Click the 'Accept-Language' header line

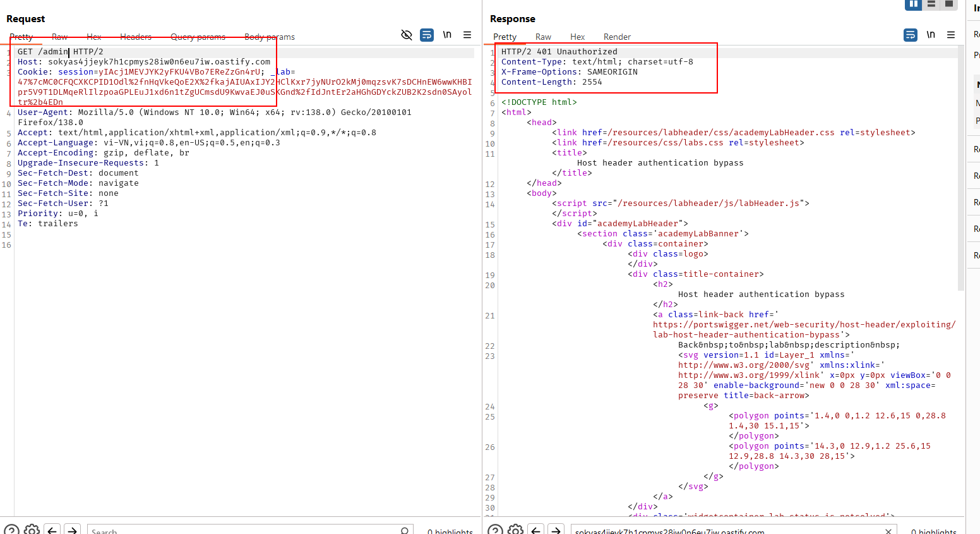point(149,143)
